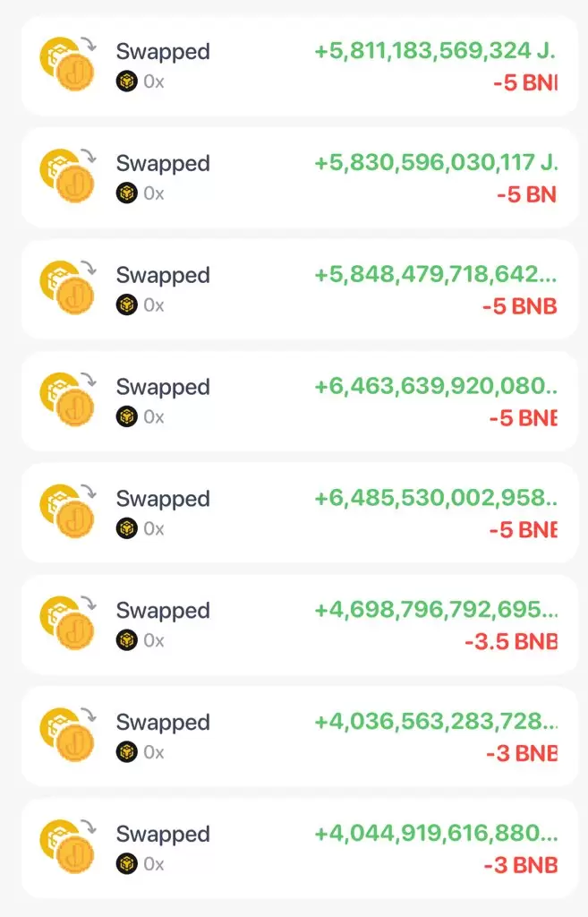The height and width of the screenshot is (917, 588).
Task: Click swap arrow icon in +4,698,796,792,695 row
Action: [89, 603]
